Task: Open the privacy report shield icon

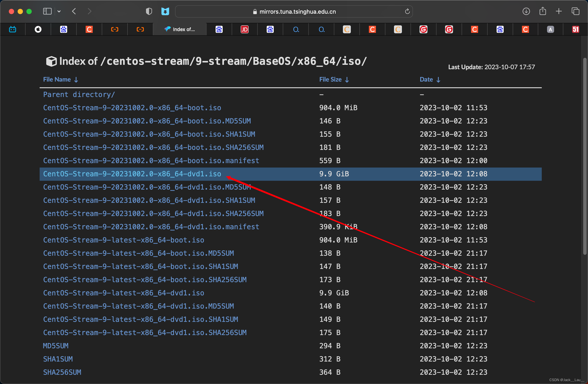Action: coord(149,11)
